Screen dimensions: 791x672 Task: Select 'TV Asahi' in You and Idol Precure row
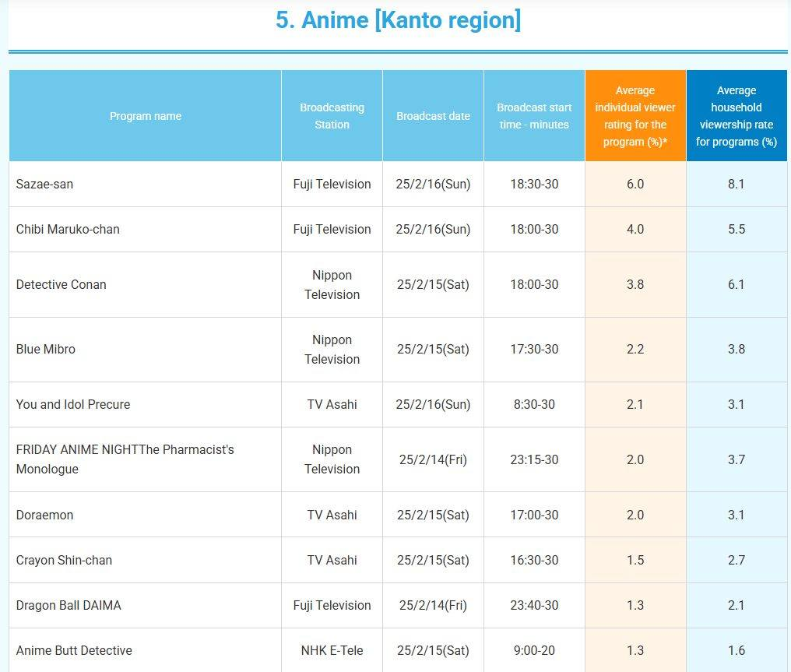[x=332, y=405]
